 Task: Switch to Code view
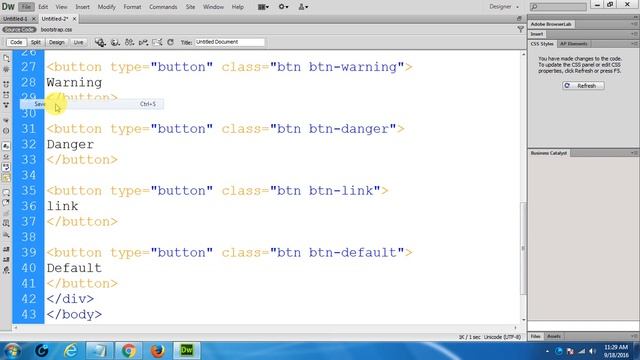click(x=16, y=42)
